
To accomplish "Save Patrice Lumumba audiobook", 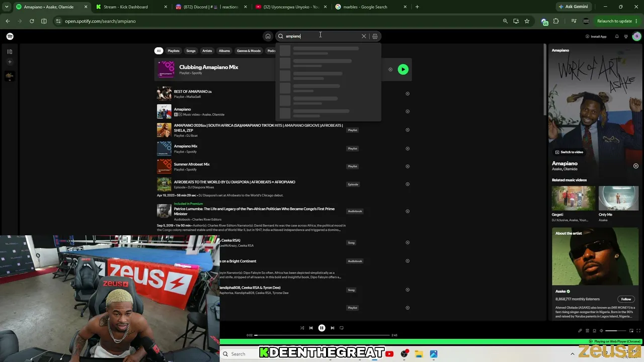I will (x=408, y=211).
